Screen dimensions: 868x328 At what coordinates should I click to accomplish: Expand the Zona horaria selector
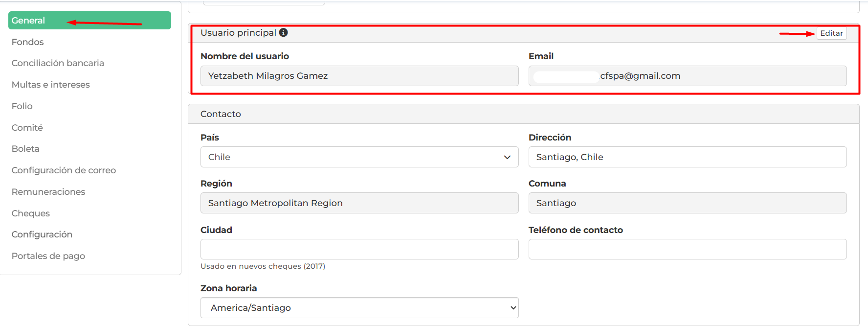pyautogui.click(x=359, y=308)
